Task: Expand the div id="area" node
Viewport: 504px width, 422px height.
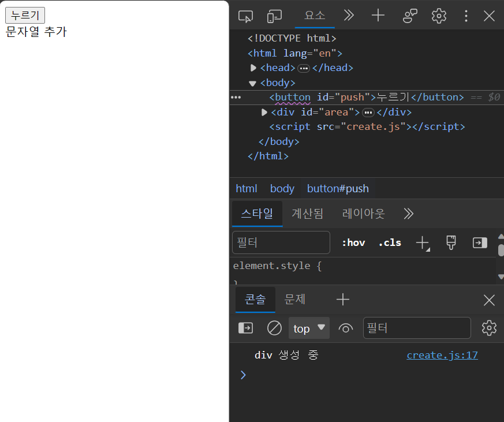Action: tap(264, 112)
